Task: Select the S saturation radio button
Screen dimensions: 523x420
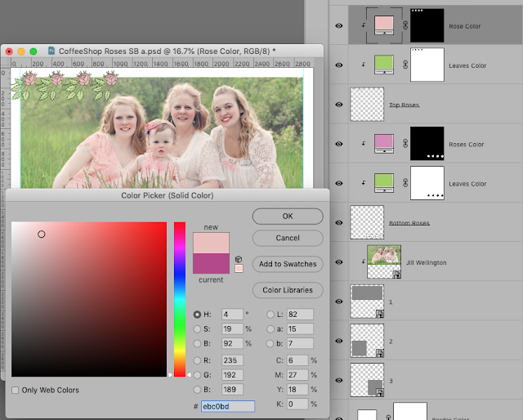Action: 197,329
